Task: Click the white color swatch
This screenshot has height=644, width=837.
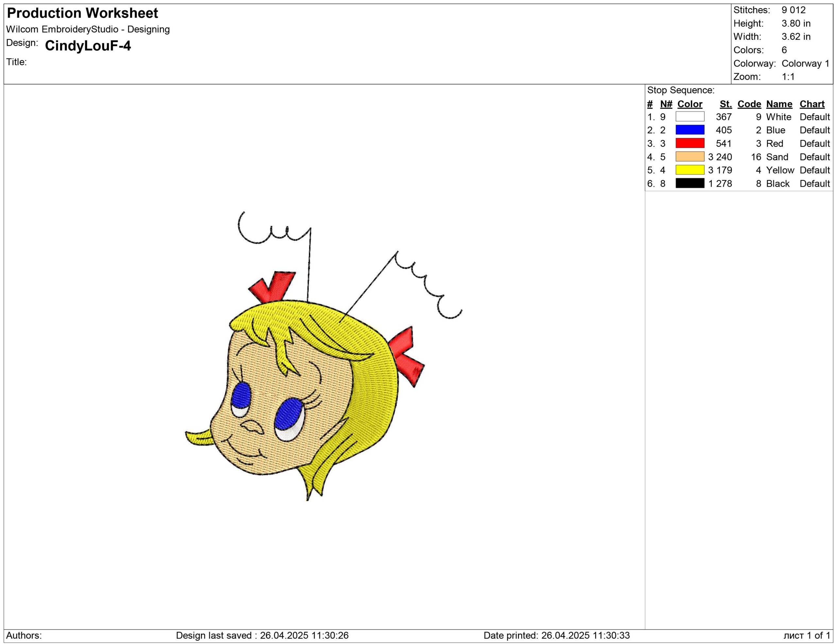Action: tap(690, 116)
